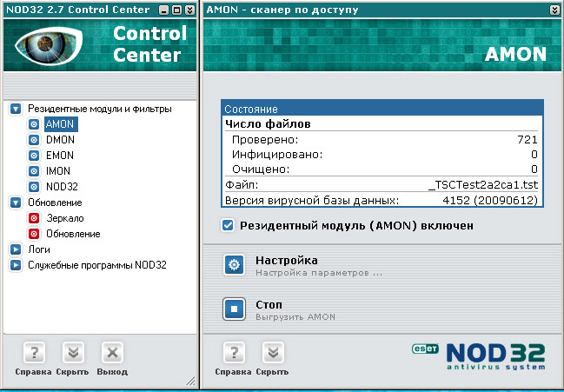
Task: Expand the Логи section
Action: pyautogui.click(x=16, y=249)
